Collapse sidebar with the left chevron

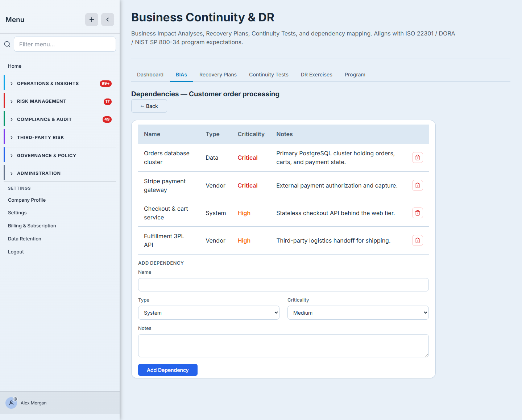tap(108, 20)
